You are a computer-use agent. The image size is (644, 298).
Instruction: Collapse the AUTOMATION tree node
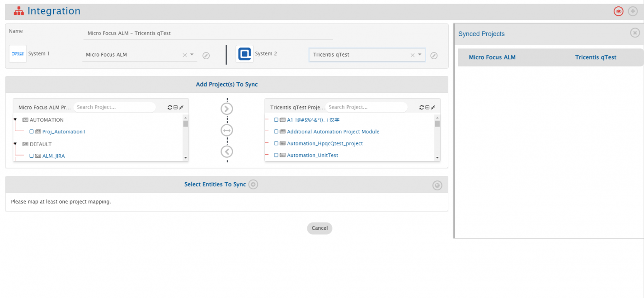(15, 120)
